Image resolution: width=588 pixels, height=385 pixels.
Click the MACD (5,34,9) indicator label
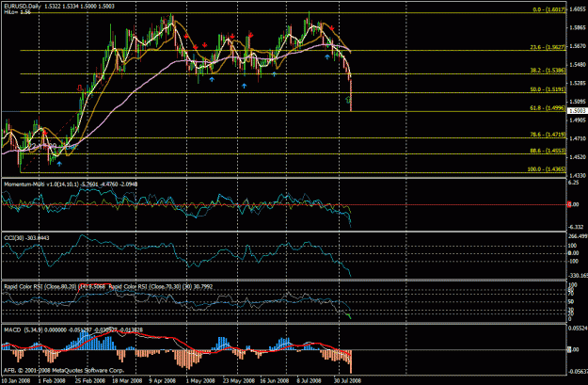click(24, 329)
